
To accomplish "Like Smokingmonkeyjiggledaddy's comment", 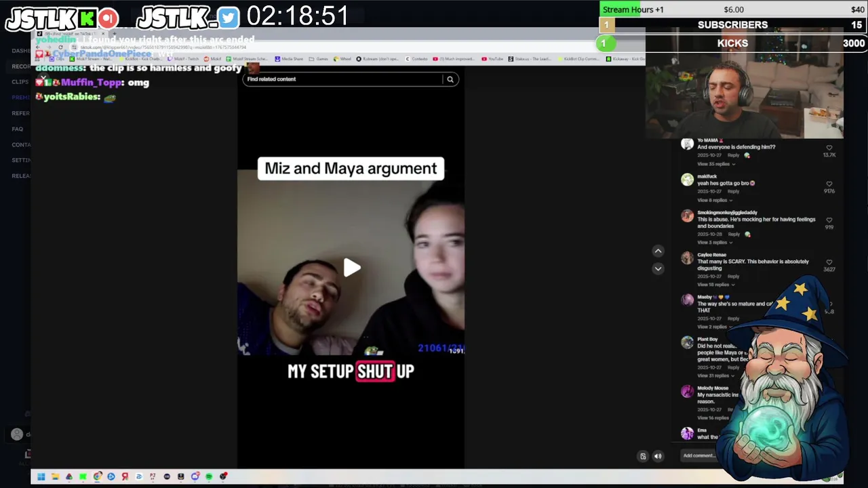I will pos(829,220).
